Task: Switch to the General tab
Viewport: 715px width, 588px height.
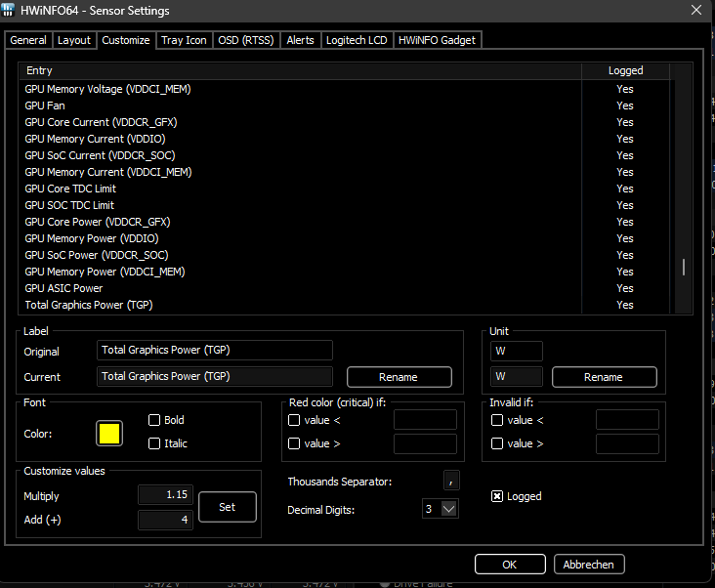Action: click(x=28, y=40)
